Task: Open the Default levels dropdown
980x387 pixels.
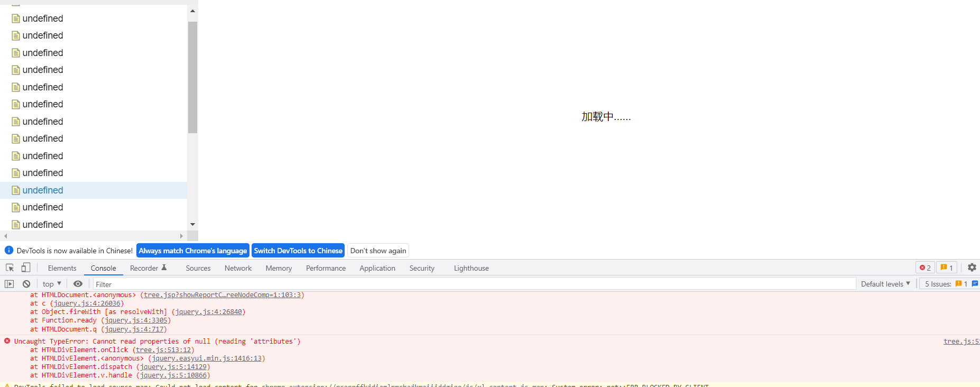Action: click(885, 284)
